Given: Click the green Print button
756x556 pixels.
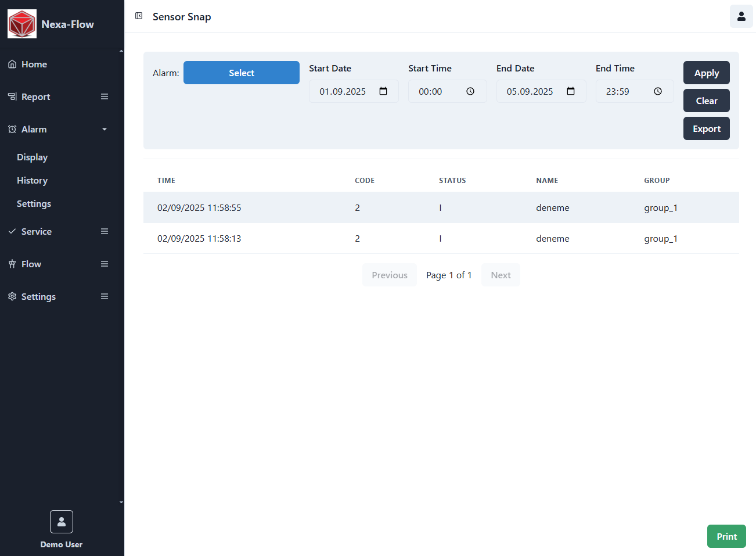Looking at the screenshot, I should (726, 536).
